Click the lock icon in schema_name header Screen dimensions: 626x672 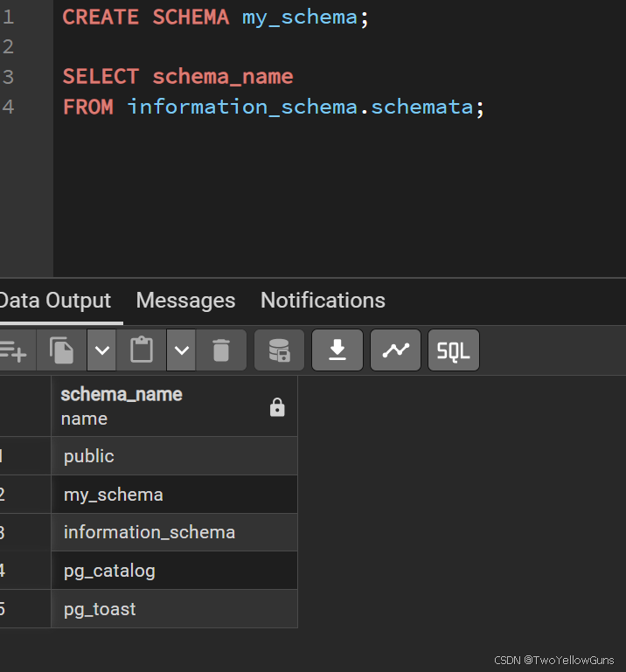tap(277, 407)
